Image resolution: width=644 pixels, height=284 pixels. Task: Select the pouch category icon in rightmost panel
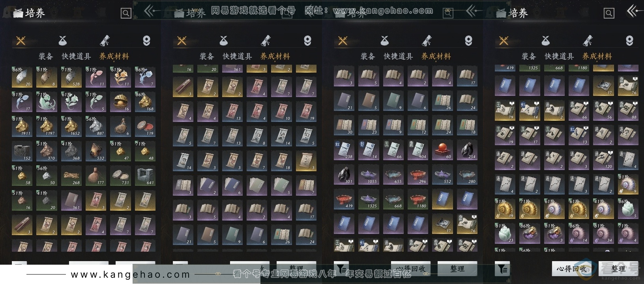(x=546, y=40)
